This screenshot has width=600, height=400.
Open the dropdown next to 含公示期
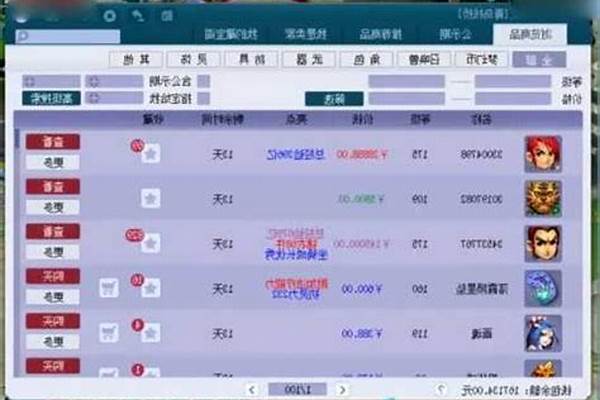(x=114, y=81)
